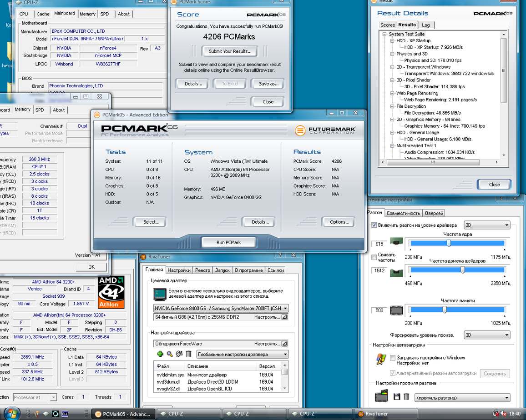Viewport: 526px width, 420px height.
Task: Toggle Включить разгон на уровне драйвера checkbox
Action: click(374, 225)
